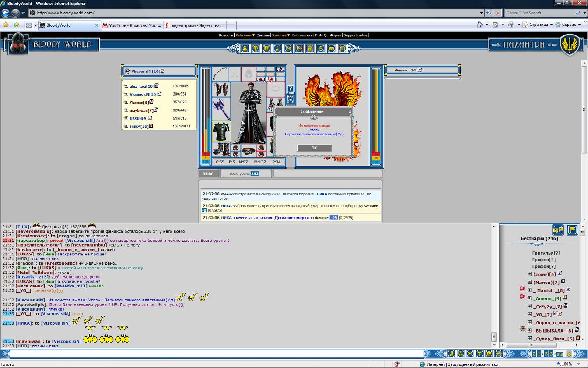
Task: Click the smiley emoticon button in chat bar
Action: [489, 354]
